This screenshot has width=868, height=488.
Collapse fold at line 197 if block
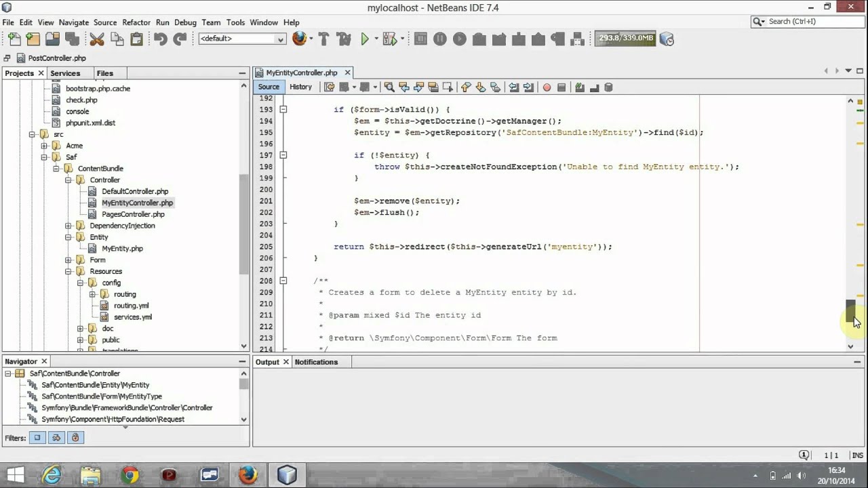(283, 155)
